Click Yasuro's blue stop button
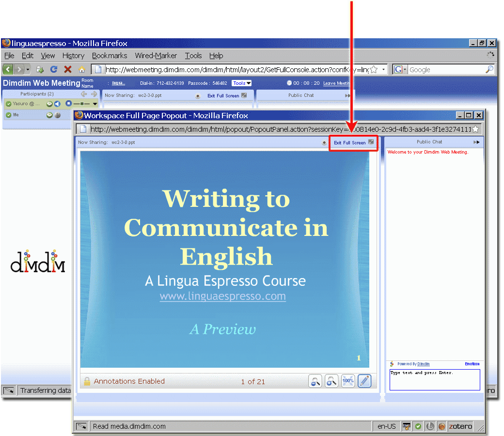 (68, 104)
